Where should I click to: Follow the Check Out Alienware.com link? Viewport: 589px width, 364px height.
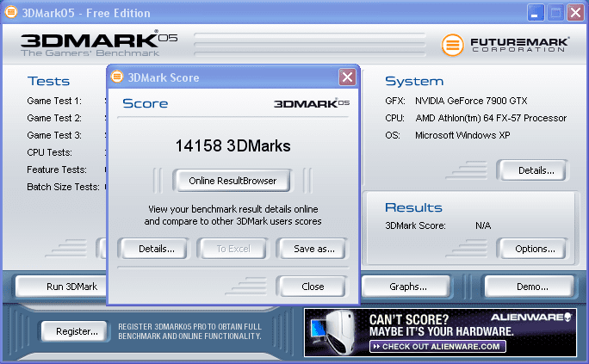click(x=437, y=347)
